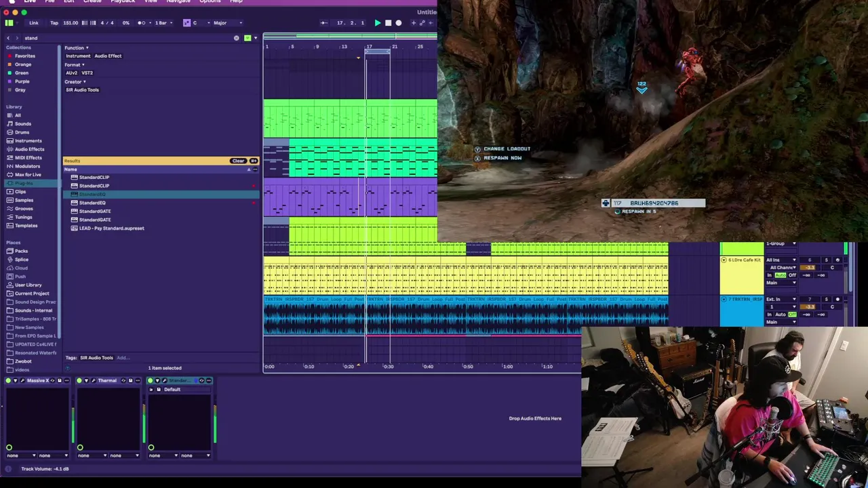Click the green filter view button
Viewport: 868px width, 488px height.
[248, 38]
